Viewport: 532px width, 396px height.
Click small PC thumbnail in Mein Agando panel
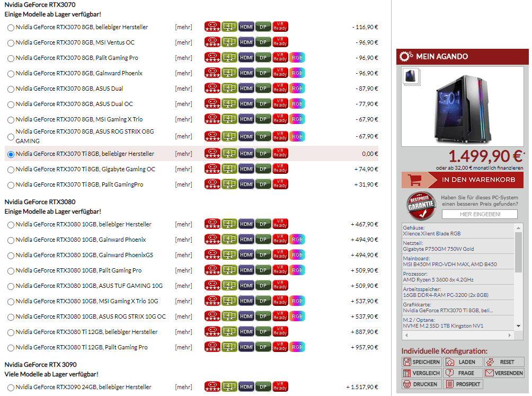(x=411, y=76)
